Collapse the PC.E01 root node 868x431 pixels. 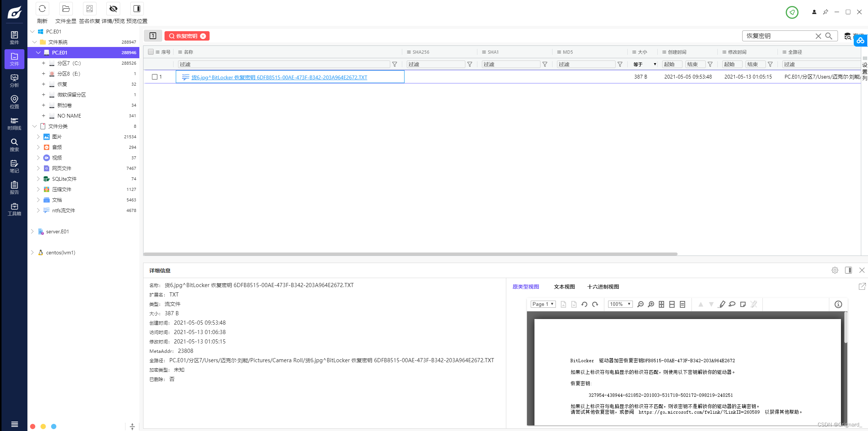[x=32, y=32]
